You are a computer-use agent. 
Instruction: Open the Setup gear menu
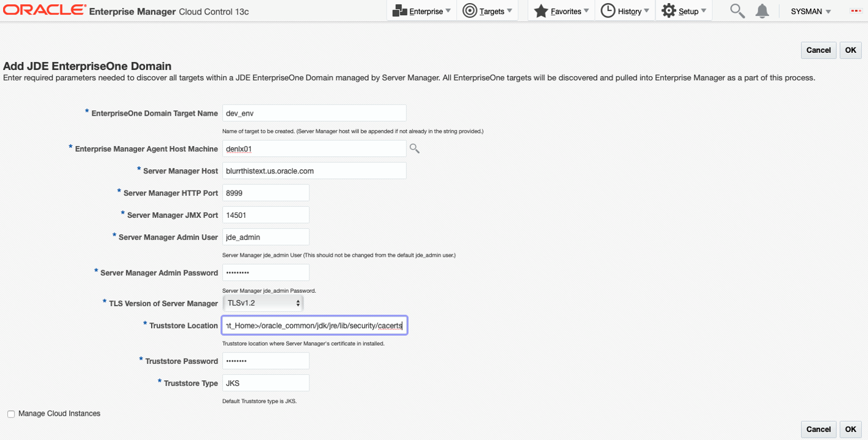(x=683, y=11)
